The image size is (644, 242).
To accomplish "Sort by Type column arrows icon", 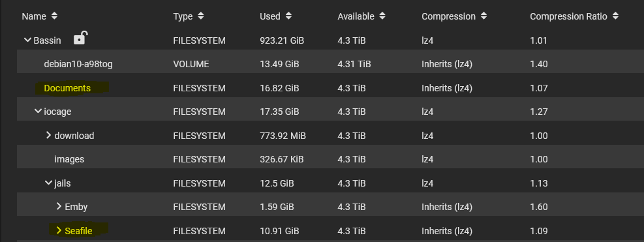I will click(200, 16).
